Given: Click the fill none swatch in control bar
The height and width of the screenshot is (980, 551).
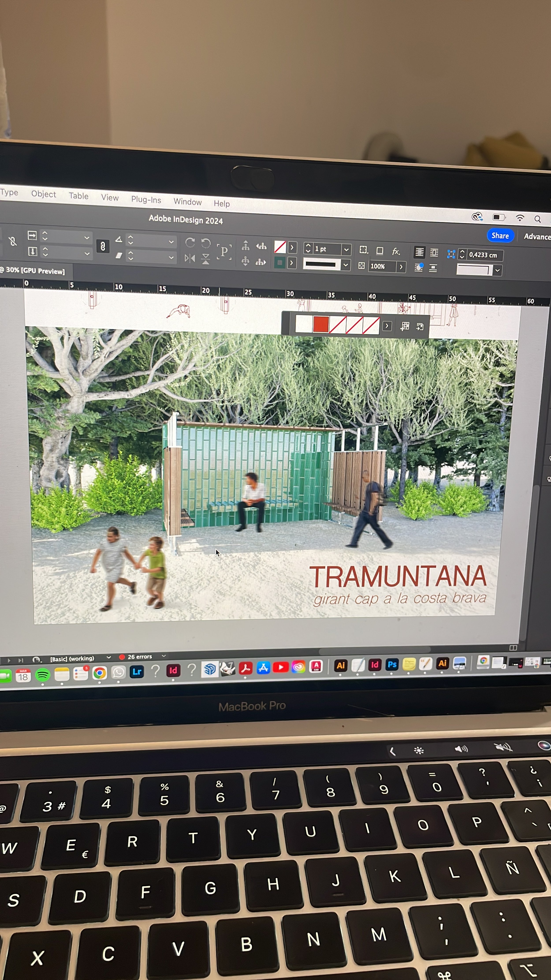Looking at the screenshot, I should pos(280,247).
